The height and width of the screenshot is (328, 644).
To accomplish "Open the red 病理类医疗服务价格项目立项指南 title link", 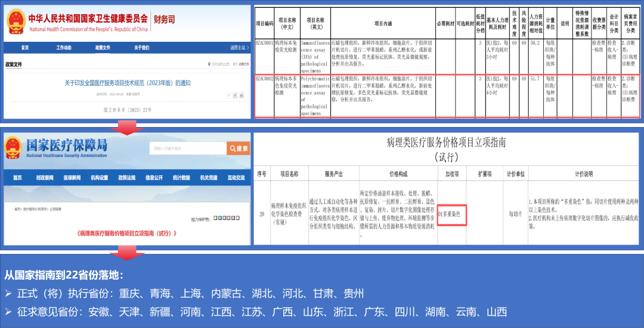I will pyautogui.click(x=128, y=233).
